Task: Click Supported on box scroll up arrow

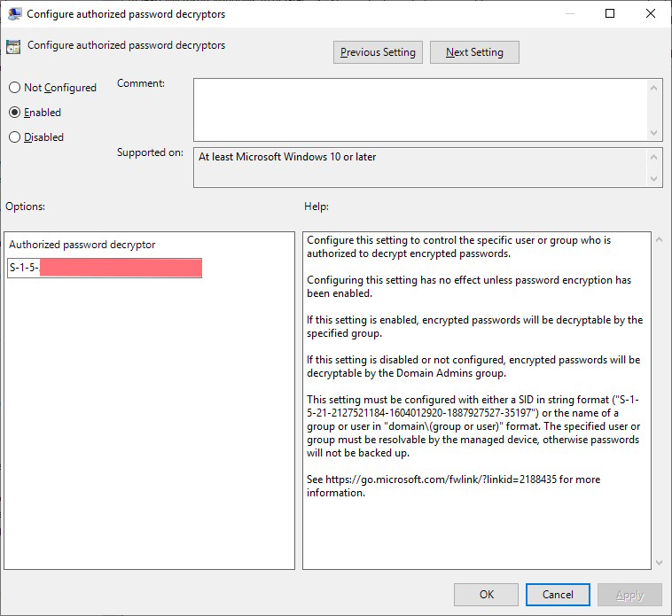Action: [655, 156]
